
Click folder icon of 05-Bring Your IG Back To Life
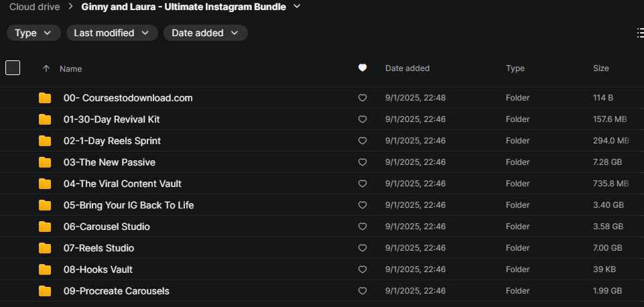tap(45, 205)
